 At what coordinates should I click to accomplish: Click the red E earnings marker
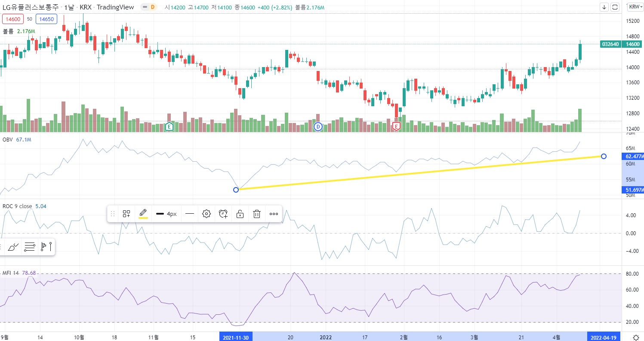point(397,126)
